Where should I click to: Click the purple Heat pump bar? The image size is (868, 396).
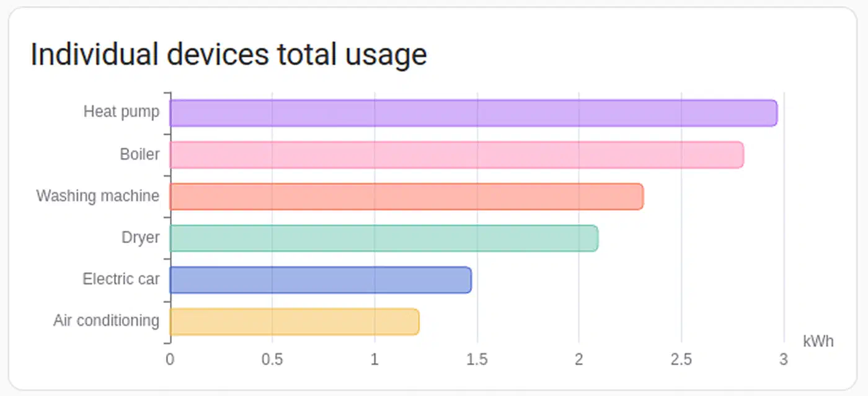(x=473, y=113)
